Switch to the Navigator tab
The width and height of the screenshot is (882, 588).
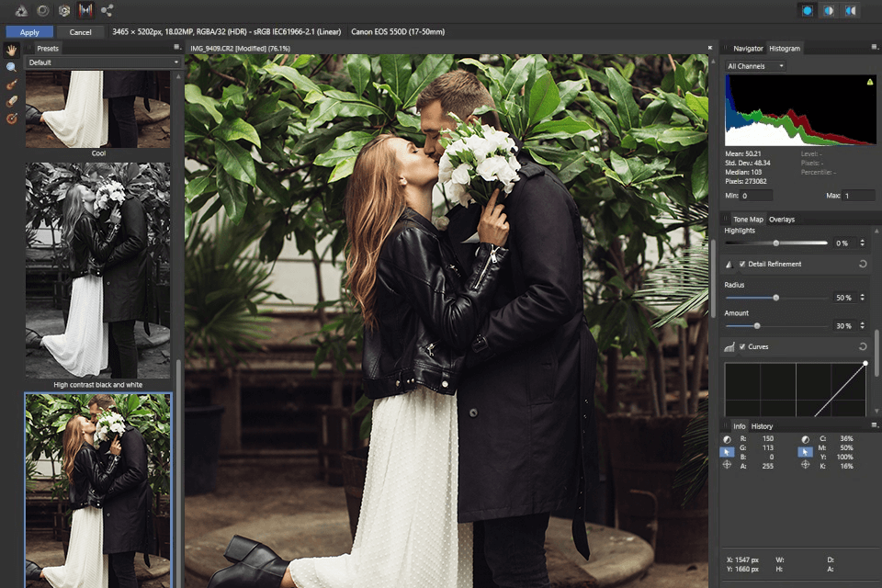[x=748, y=49]
